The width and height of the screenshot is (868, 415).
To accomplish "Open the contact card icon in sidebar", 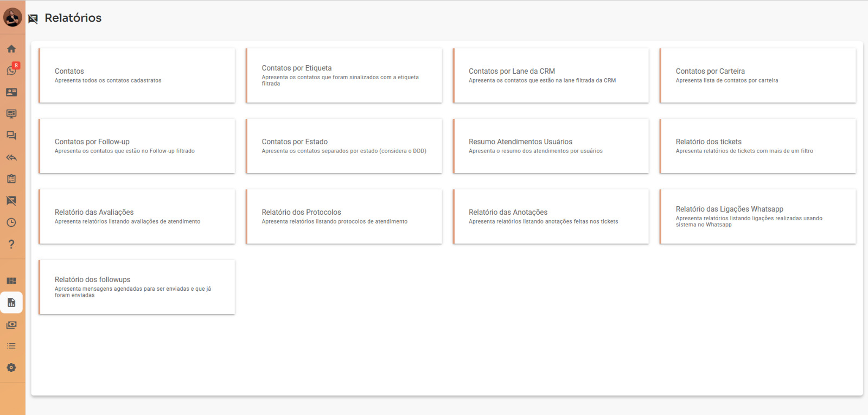I will [11, 92].
